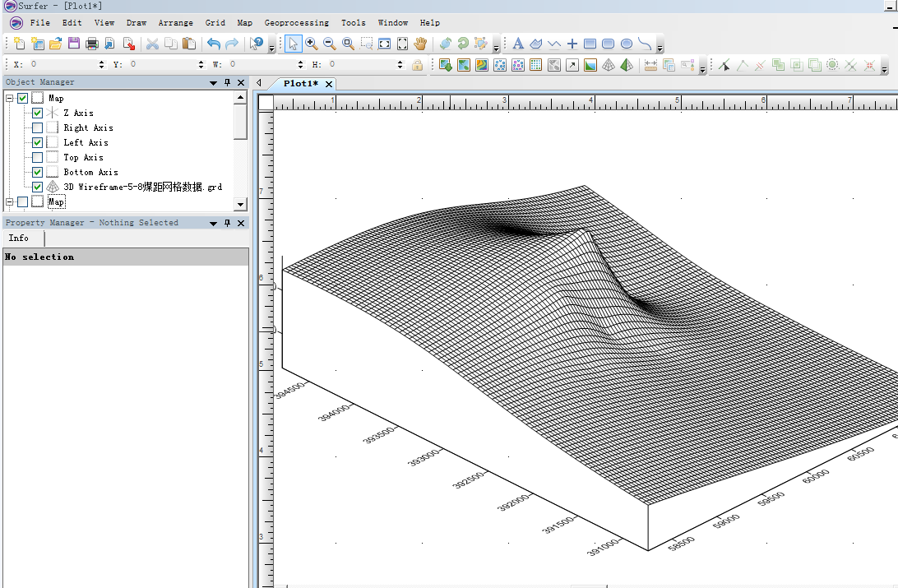Screen dimensions: 898x588
Task: Uncheck the Z Axis visibility checkbox
Action: tap(37, 113)
